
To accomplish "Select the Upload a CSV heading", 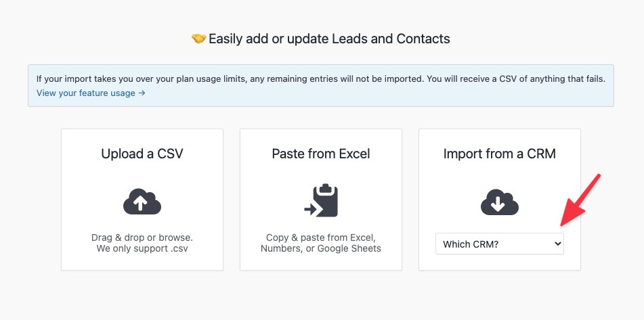I will pos(142,154).
